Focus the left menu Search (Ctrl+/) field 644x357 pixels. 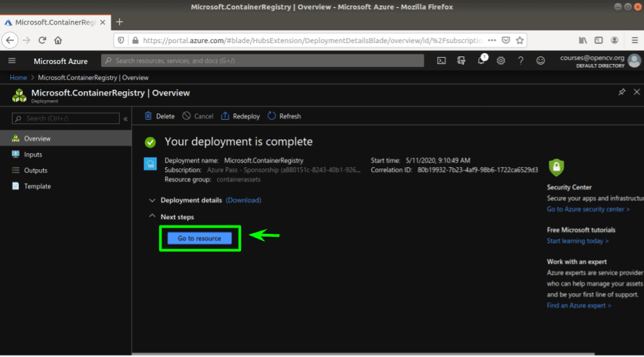point(65,118)
